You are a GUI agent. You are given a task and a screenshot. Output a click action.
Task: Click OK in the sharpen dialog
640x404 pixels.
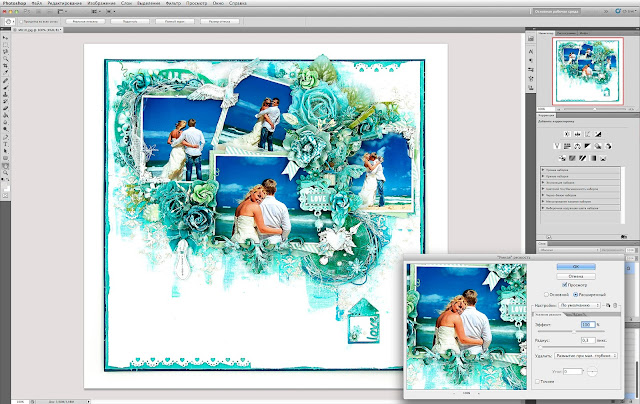576,266
